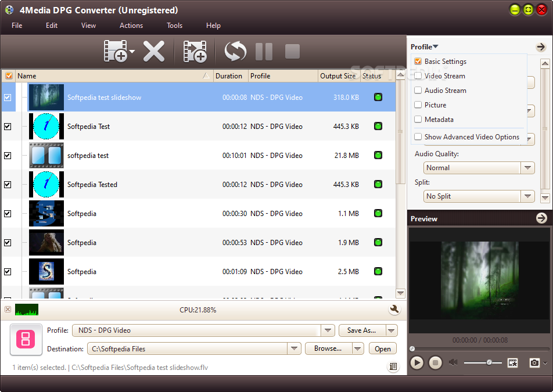Enable the Audio Stream option
Viewport: 553px width, 392px height.
418,90
